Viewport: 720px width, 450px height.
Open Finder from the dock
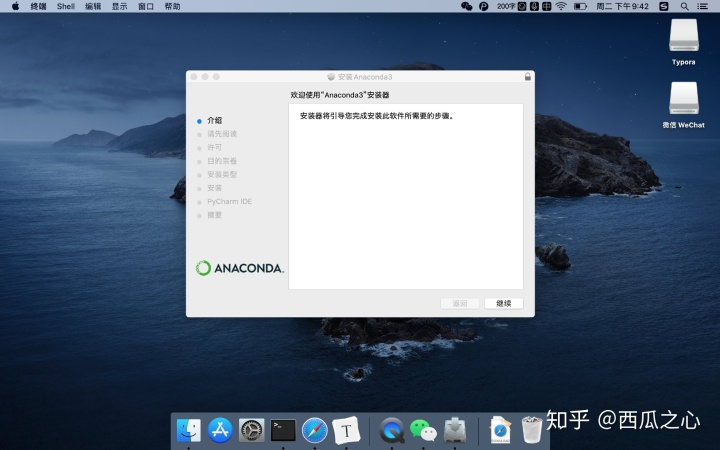point(189,430)
